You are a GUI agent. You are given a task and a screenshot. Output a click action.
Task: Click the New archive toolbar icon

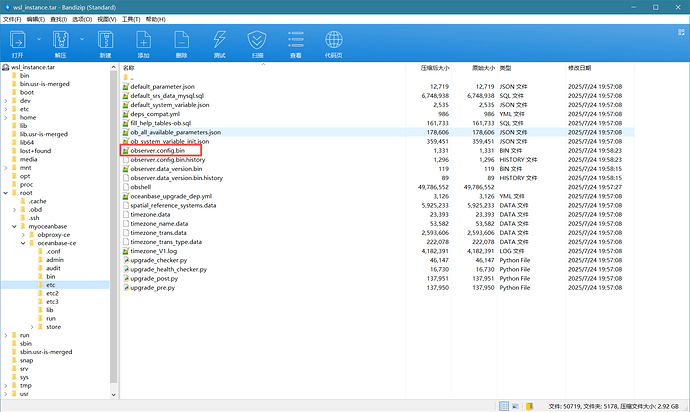tap(105, 40)
